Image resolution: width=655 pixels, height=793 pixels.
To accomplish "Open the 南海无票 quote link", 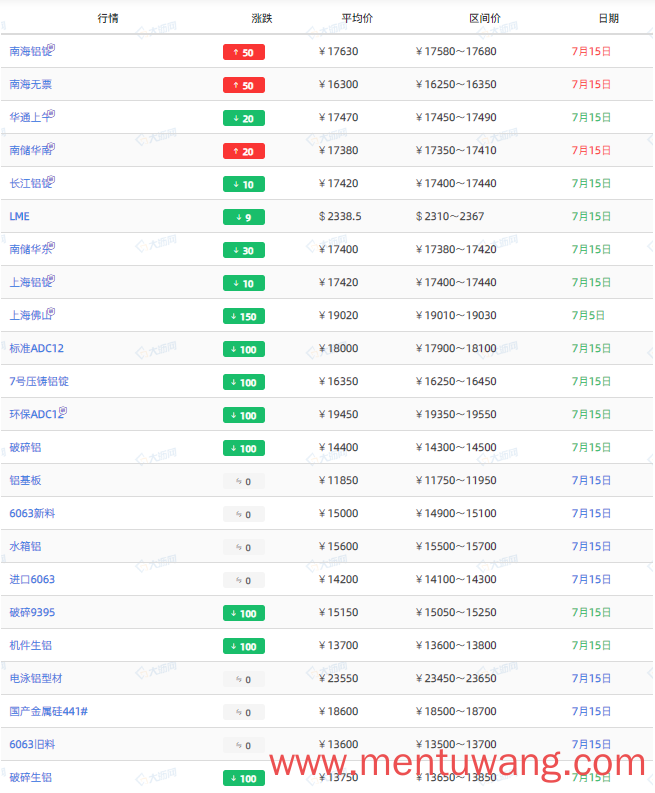I will tap(31, 84).
